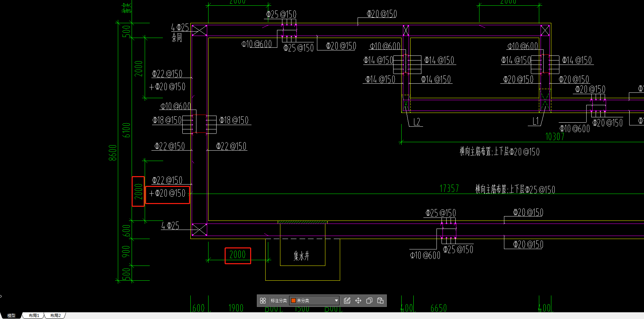Screen dimensions: 644x319
Task: Select the L2 beam label
Action: tap(417, 122)
